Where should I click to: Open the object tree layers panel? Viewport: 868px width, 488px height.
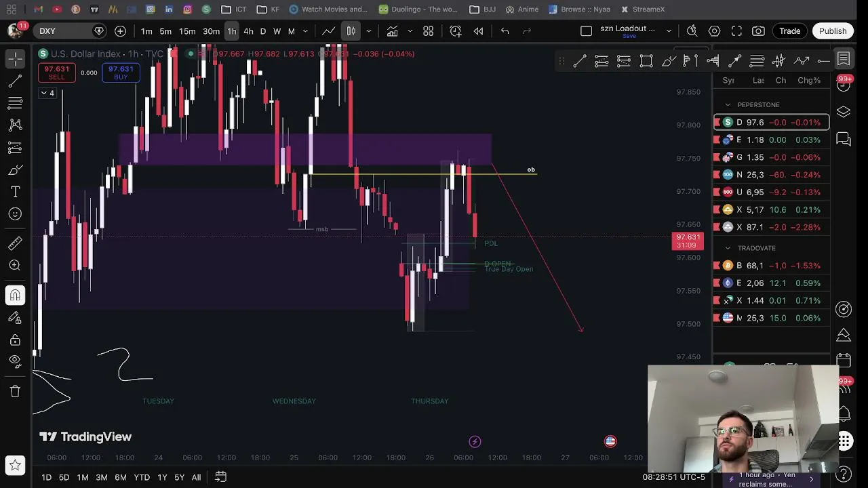pyautogui.click(x=844, y=112)
